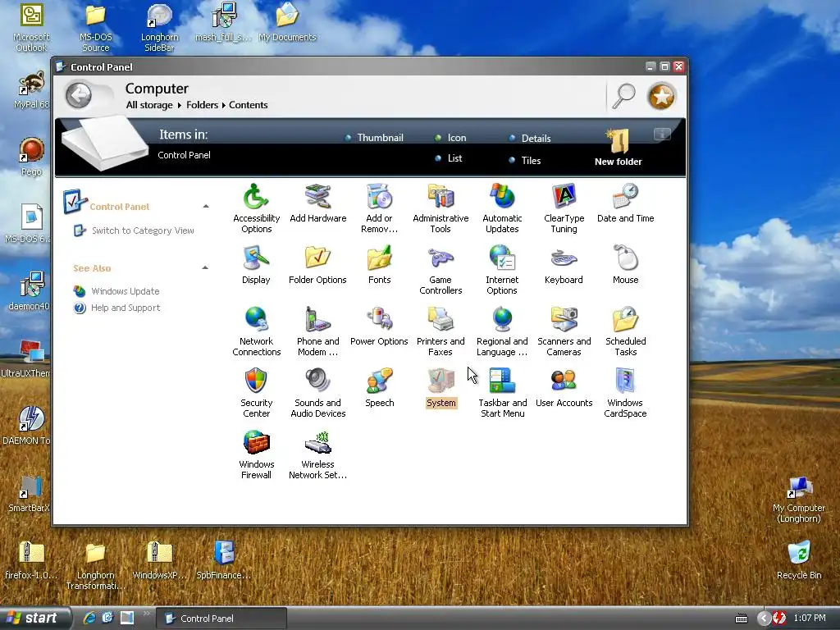Click the Back arrow button
The height and width of the screenshot is (630, 840).
coord(79,96)
